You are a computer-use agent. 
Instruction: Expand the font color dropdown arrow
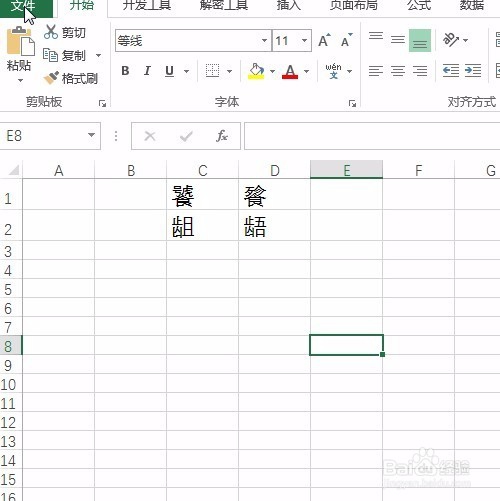click(306, 71)
